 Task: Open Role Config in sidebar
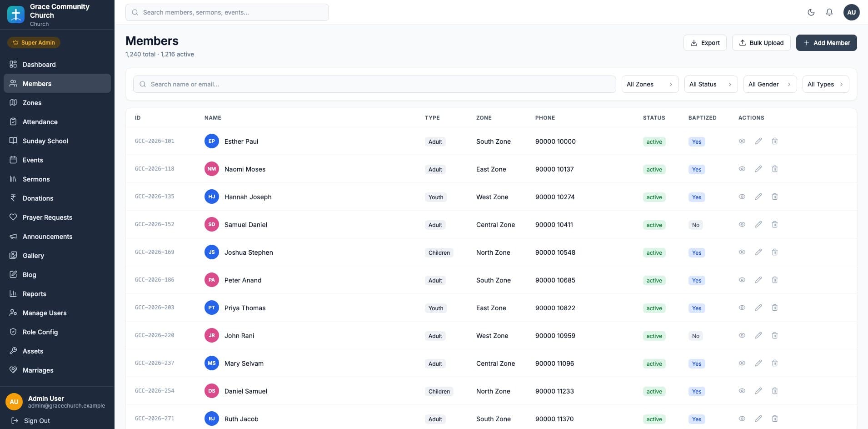57,332
